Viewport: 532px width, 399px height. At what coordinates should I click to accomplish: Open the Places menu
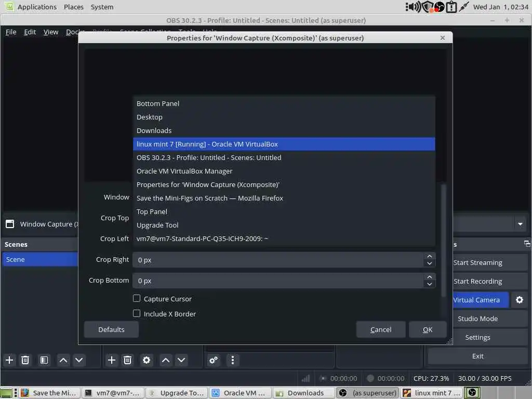(x=74, y=7)
